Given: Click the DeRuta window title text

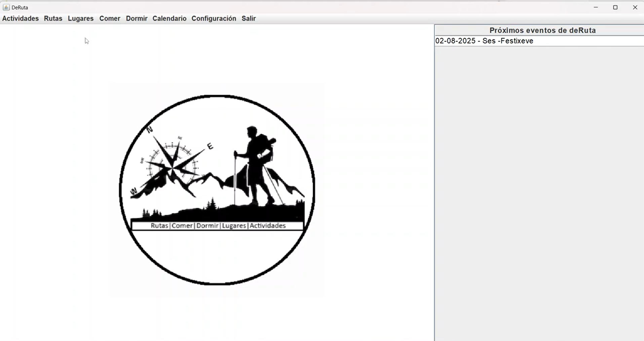Looking at the screenshot, I should coord(20,7).
